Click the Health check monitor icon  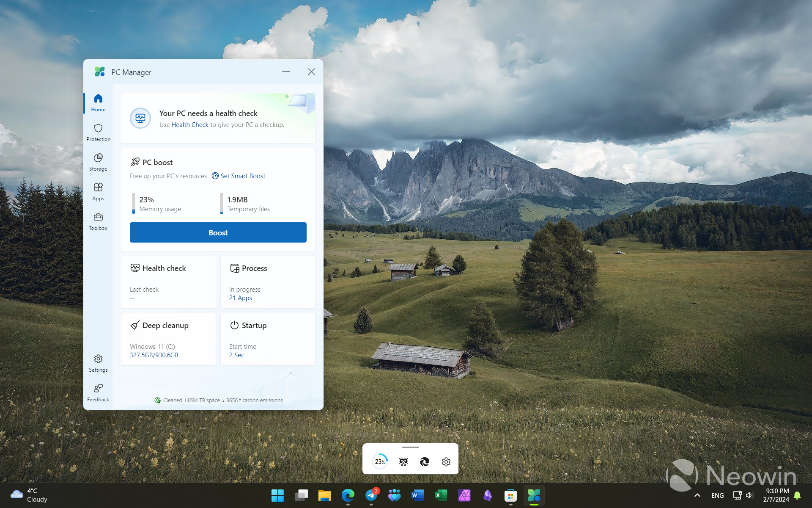[135, 268]
